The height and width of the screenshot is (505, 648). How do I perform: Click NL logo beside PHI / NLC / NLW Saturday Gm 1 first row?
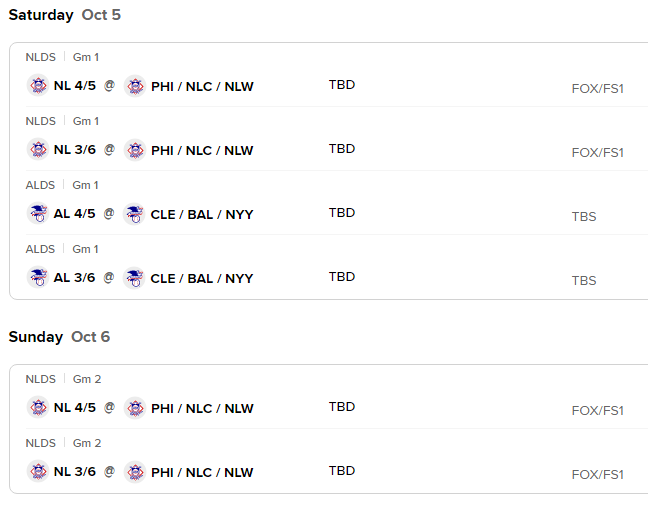(135, 86)
